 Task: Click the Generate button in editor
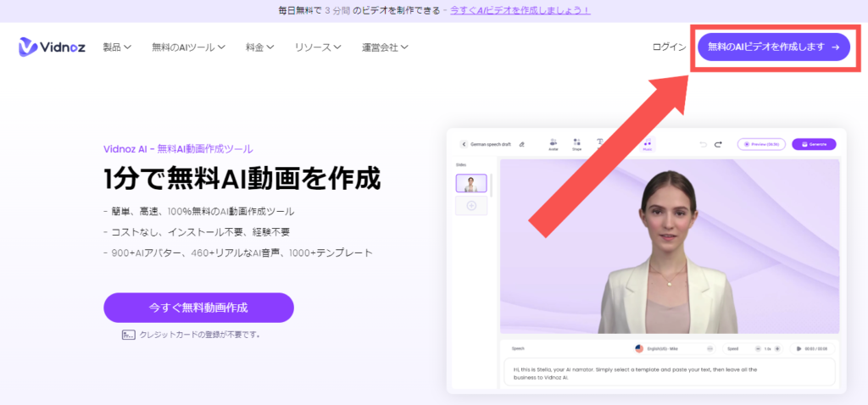pos(814,144)
